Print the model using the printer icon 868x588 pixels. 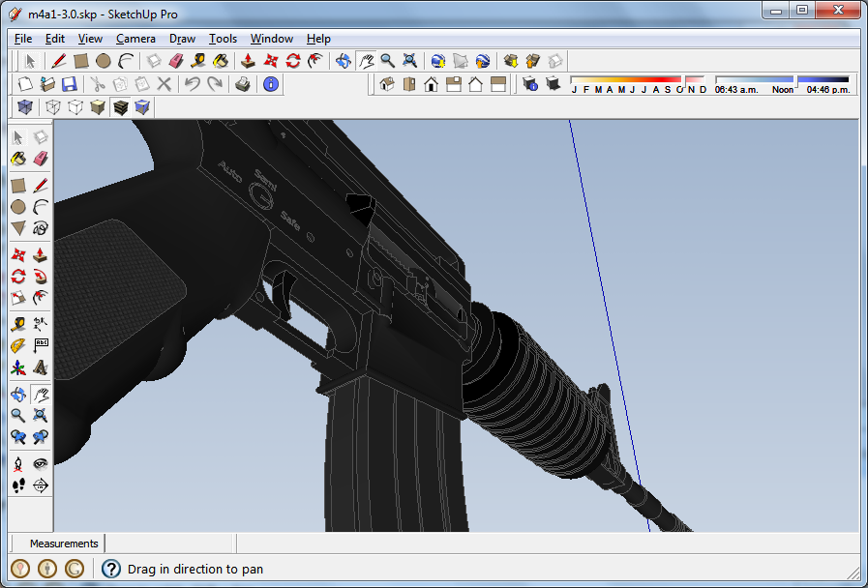coord(243,84)
